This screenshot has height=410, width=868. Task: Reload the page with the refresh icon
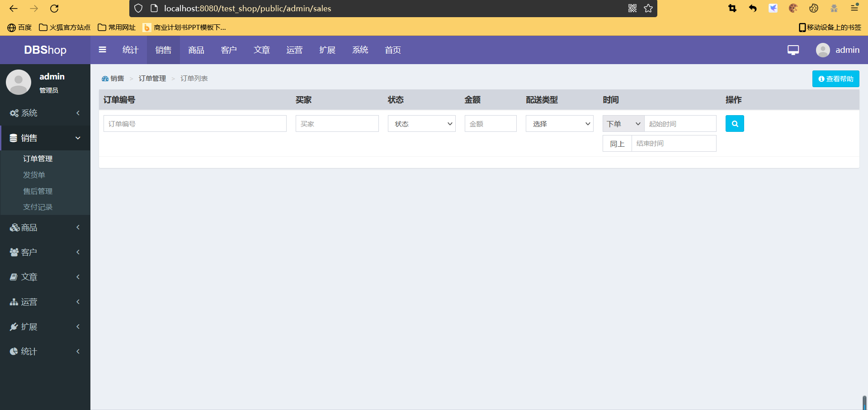click(54, 9)
